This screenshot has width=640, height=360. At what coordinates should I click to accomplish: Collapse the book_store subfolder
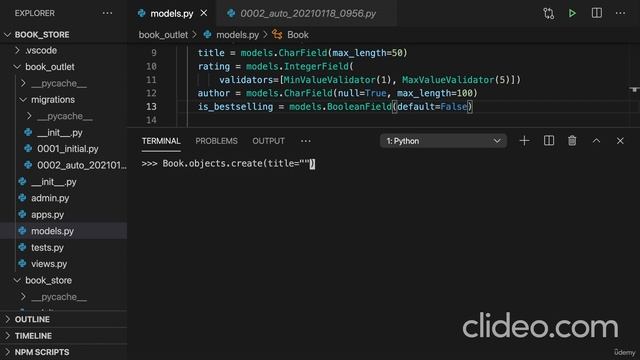17,280
